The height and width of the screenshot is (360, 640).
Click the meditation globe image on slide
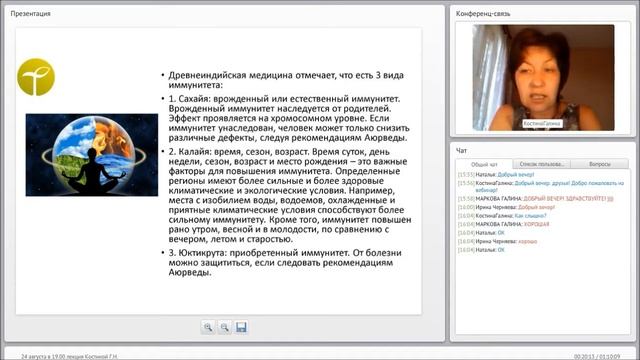[92, 155]
